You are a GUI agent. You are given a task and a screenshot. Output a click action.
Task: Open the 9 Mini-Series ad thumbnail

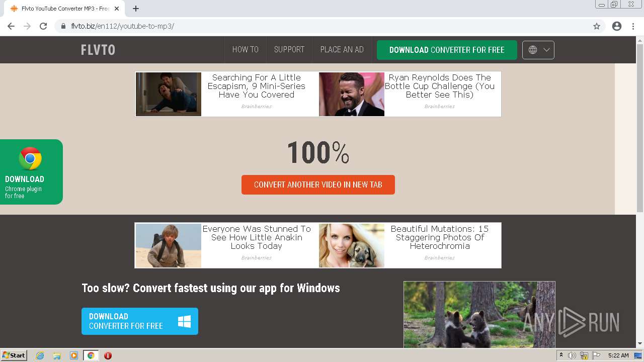pos(169,94)
